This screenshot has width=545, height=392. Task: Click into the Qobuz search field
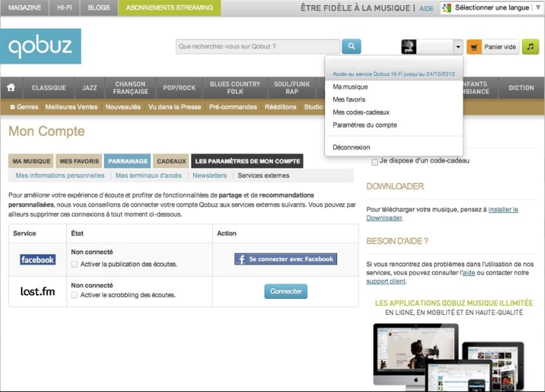click(257, 46)
